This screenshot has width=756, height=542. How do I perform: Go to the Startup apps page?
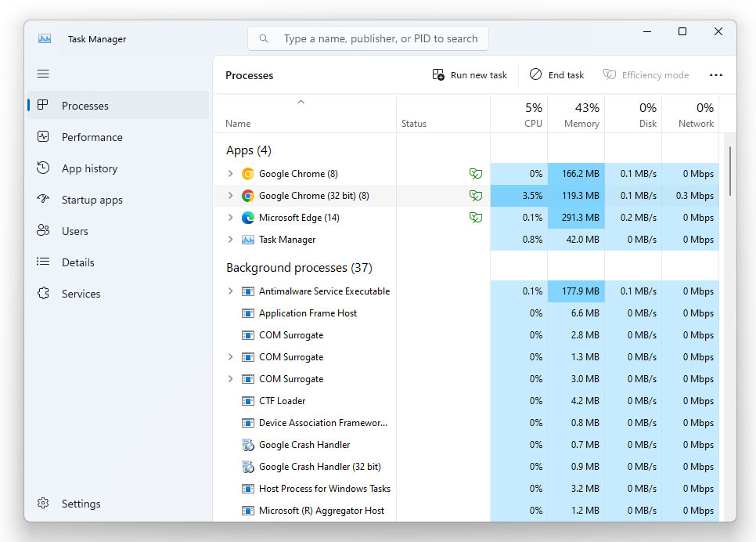pyautogui.click(x=118, y=200)
